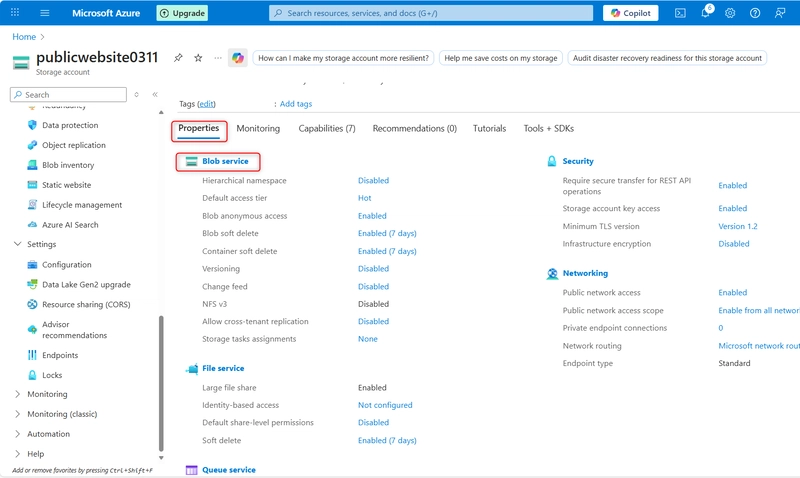Viewport: 800px width, 478px height.
Task: Click the sidebar Search input field
Action: [x=70, y=95]
